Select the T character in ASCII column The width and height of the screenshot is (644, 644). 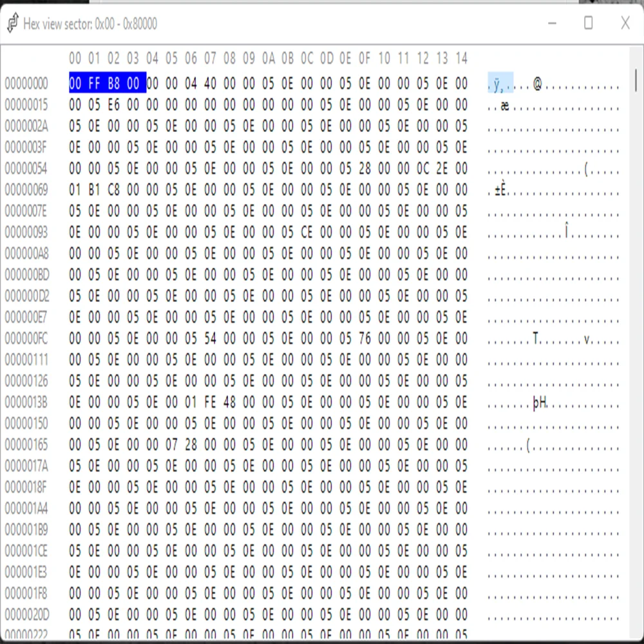coord(535,339)
